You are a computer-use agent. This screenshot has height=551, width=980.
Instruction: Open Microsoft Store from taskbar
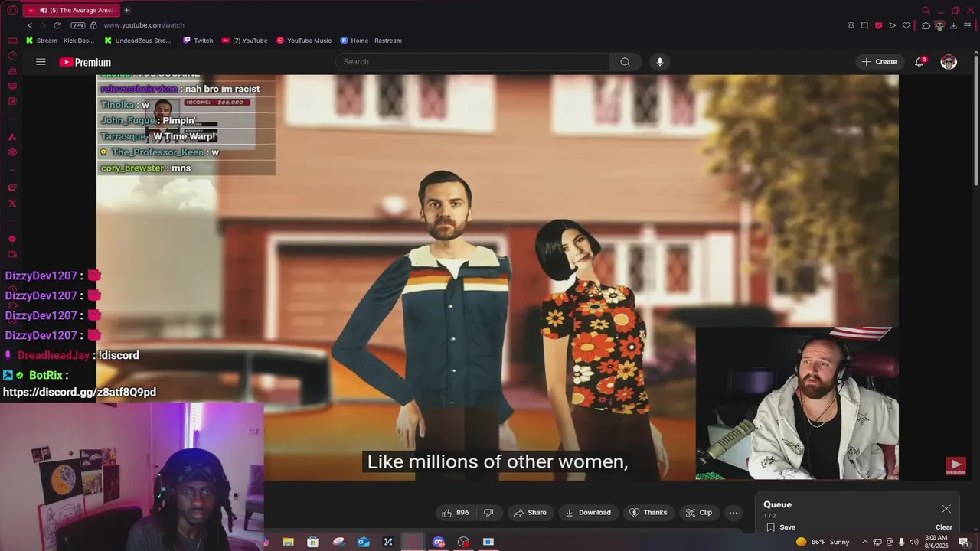(x=313, y=542)
